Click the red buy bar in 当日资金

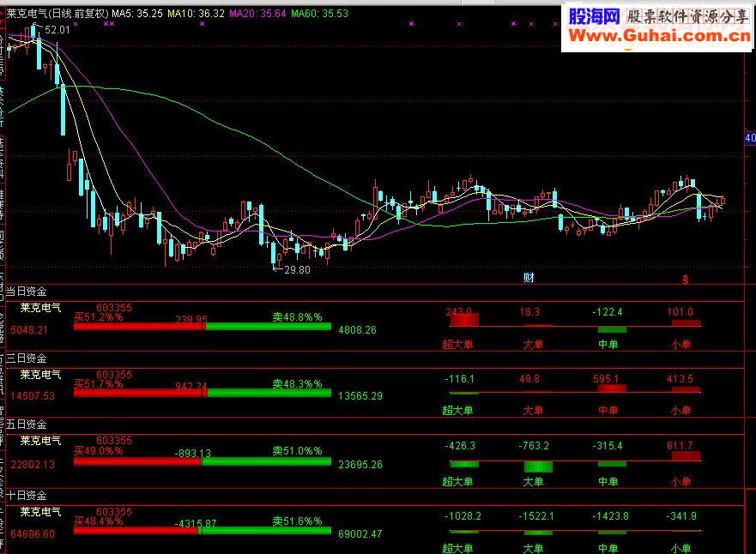click(x=139, y=327)
